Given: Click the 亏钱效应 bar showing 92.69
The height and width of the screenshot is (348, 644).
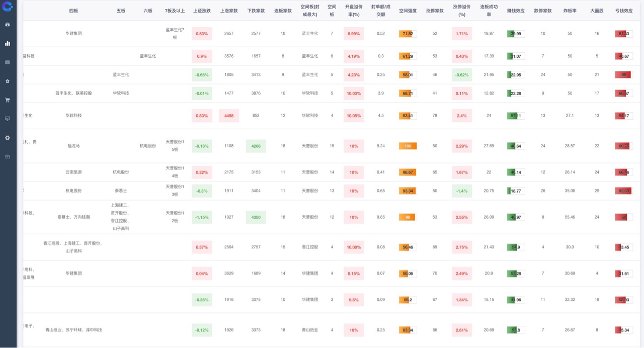Looking at the screenshot, I should point(624,191).
